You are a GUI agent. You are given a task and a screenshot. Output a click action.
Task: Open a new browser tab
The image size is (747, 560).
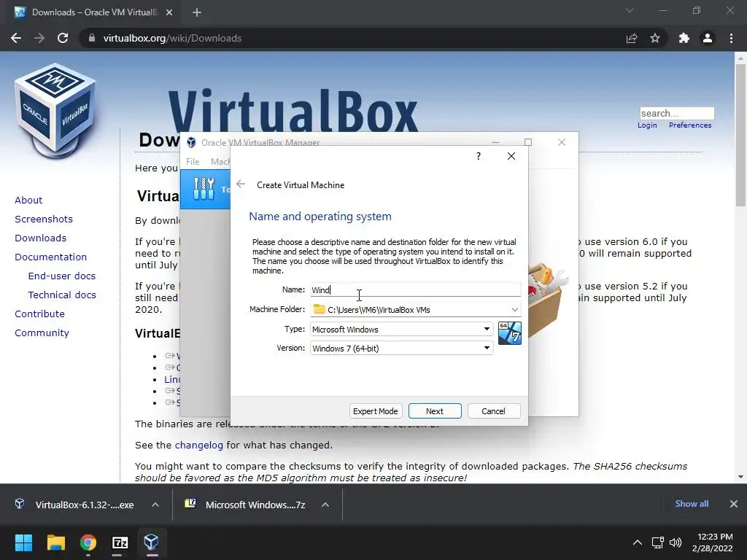[x=197, y=12]
